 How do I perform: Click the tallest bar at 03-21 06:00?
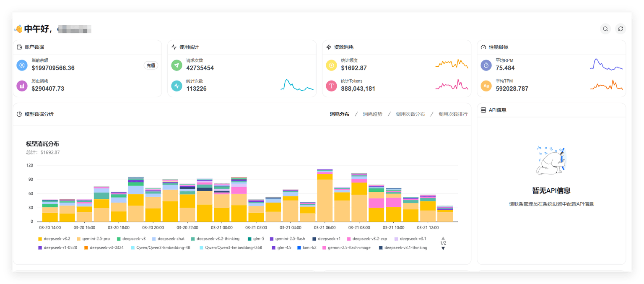pos(325,197)
